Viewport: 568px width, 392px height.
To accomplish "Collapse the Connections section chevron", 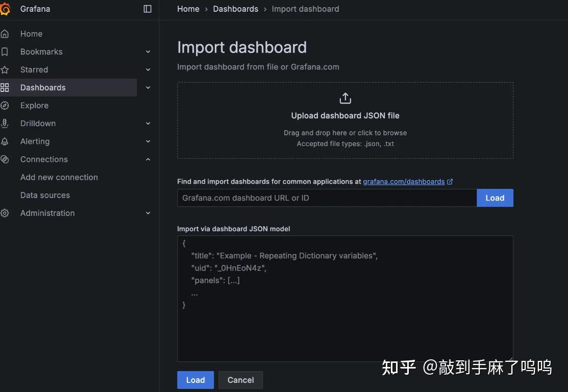I will [148, 159].
